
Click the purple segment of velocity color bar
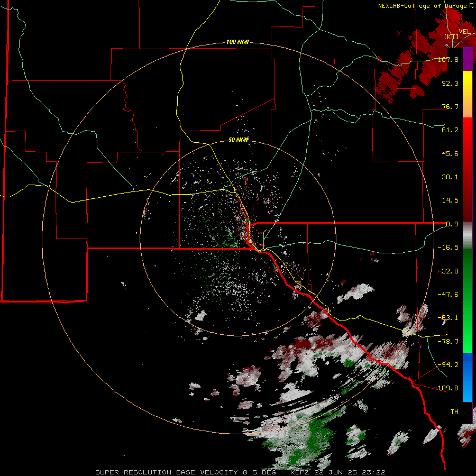pos(467,59)
